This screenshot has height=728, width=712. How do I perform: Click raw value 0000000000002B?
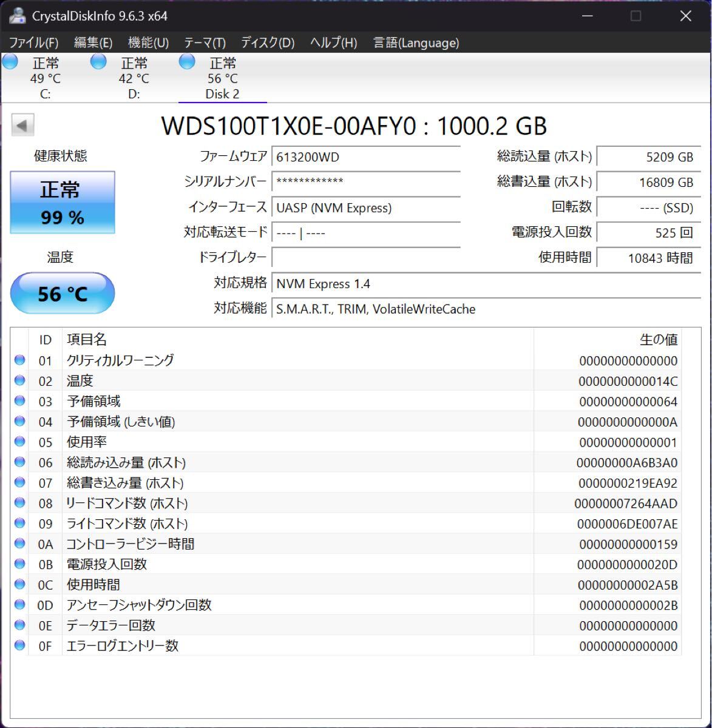[628, 605]
